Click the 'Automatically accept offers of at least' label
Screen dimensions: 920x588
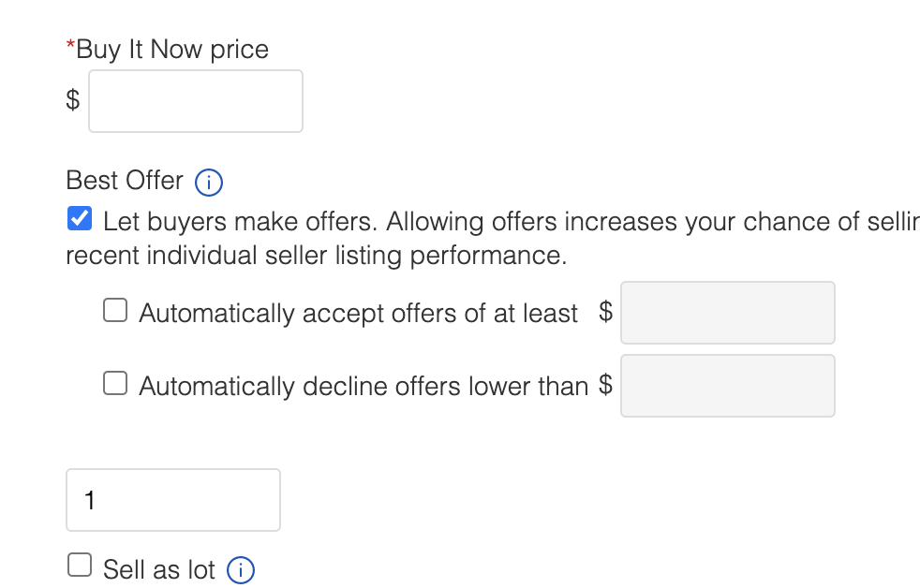click(x=359, y=314)
